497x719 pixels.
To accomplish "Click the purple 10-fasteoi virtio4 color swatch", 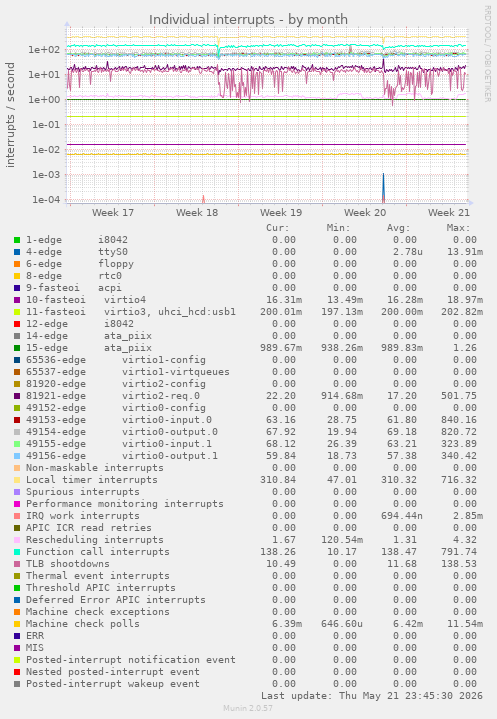I will (17, 300).
